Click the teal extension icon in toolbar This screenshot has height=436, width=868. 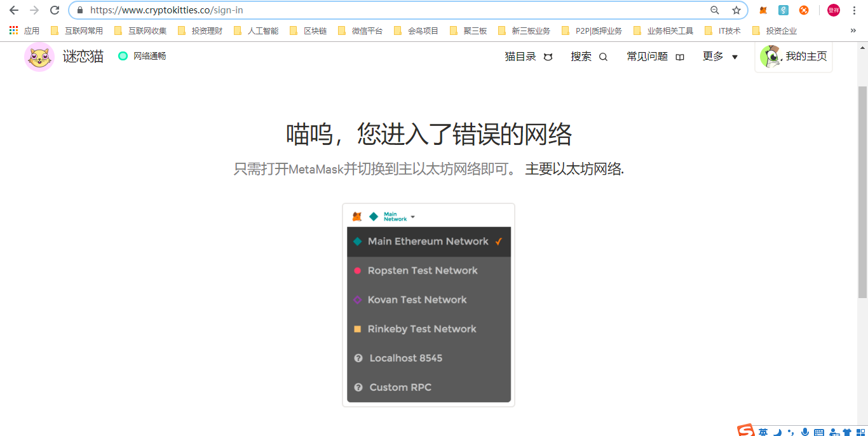click(x=783, y=10)
